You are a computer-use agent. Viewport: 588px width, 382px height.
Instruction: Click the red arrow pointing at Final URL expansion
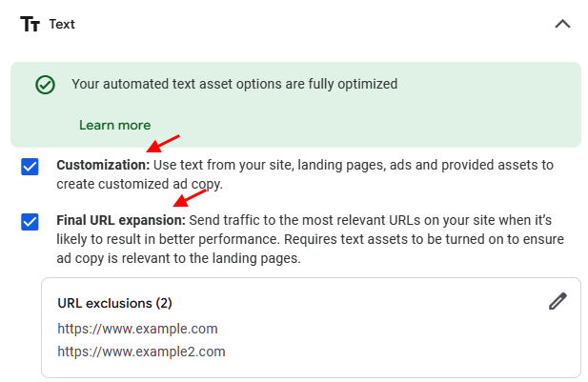(x=191, y=199)
